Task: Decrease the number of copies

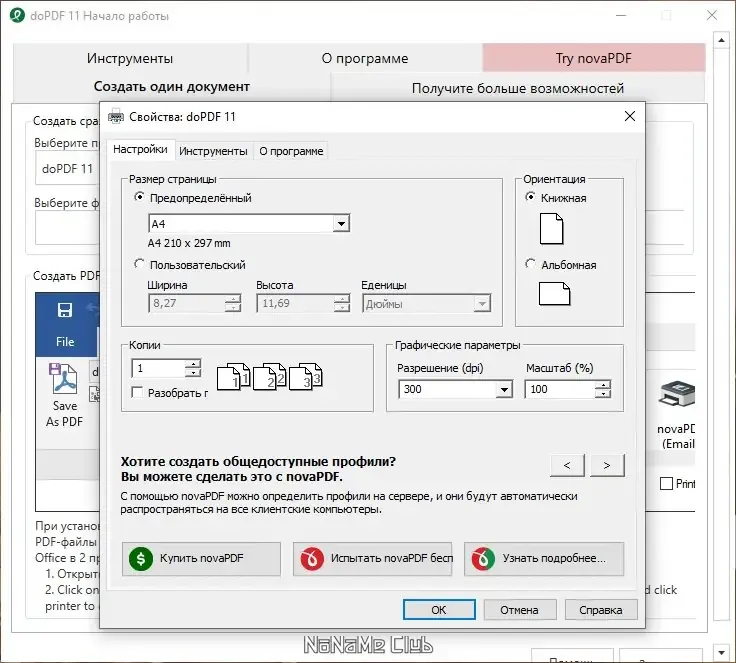Action: (193, 372)
